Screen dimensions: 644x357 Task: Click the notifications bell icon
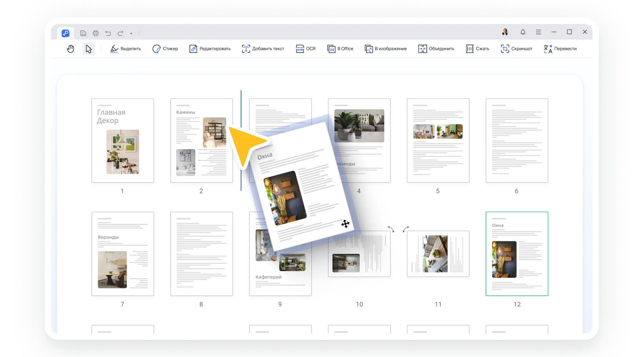523,32
